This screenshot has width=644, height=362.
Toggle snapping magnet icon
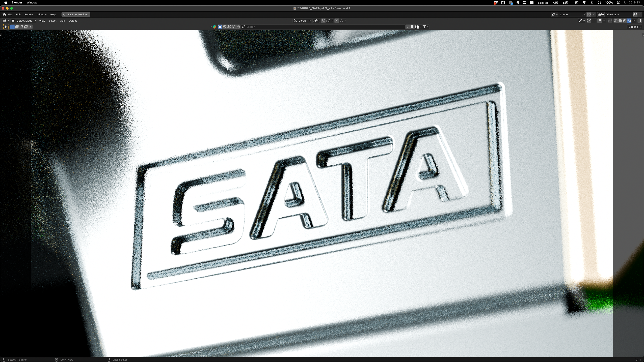pos(323,21)
